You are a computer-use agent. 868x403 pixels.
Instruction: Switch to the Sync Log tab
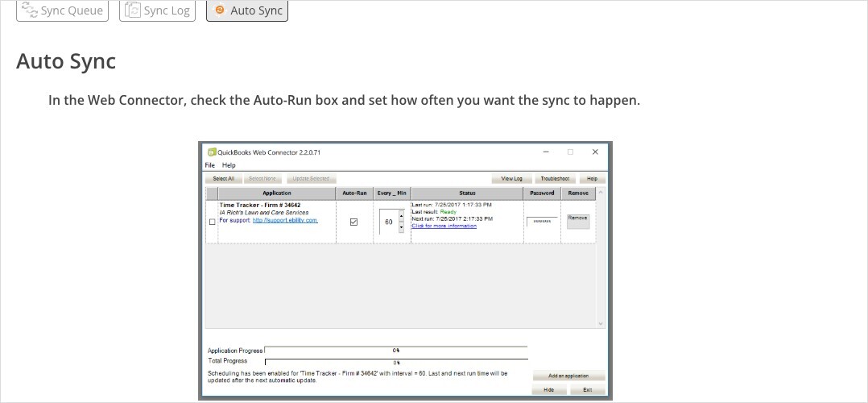157,10
